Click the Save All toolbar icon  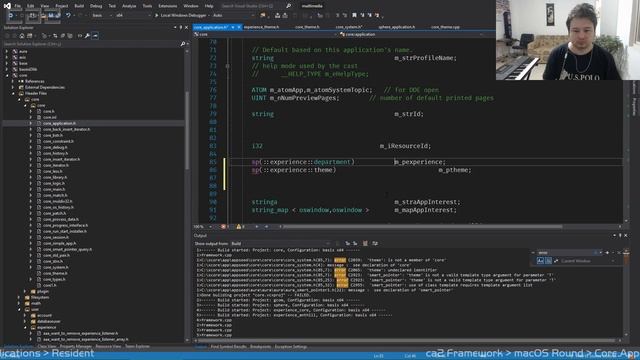[x=58, y=16]
